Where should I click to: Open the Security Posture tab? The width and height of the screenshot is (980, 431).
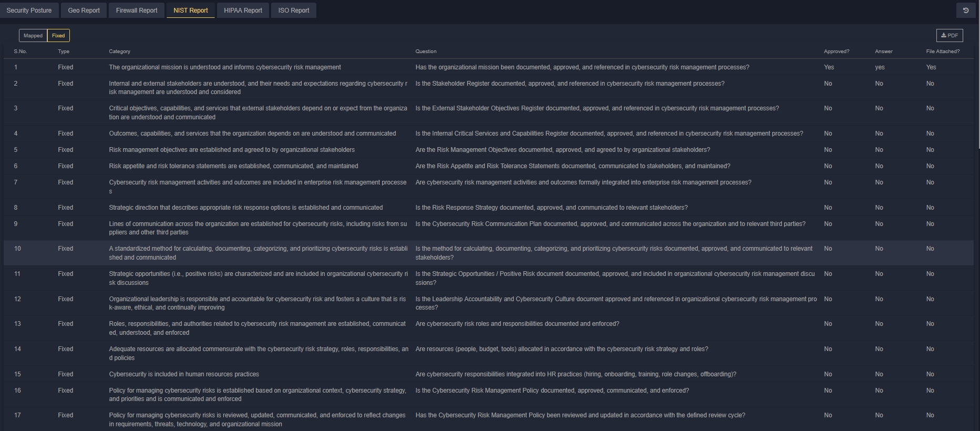(x=29, y=11)
